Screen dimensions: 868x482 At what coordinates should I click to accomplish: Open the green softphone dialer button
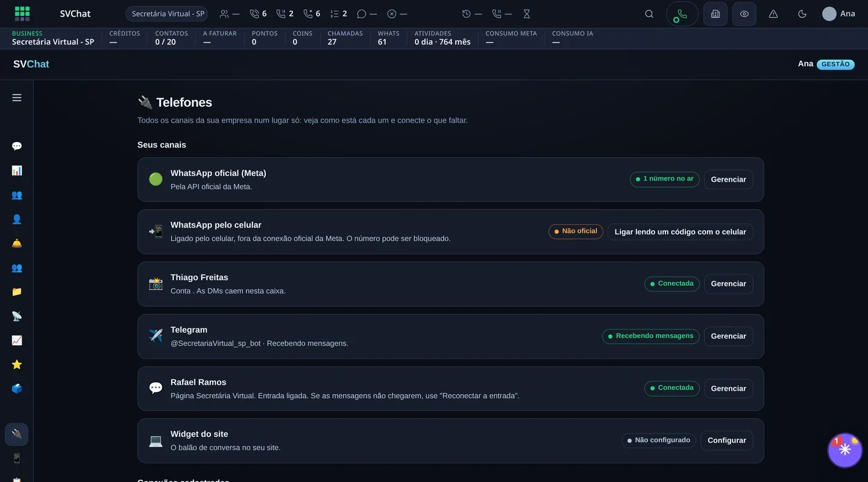point(682,14)
